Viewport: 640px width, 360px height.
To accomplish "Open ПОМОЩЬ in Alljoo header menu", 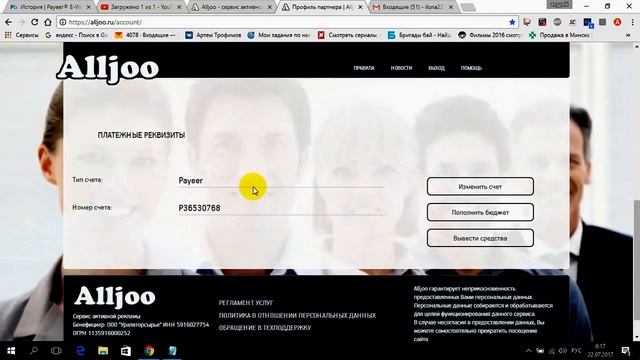I will pos(471,68).
